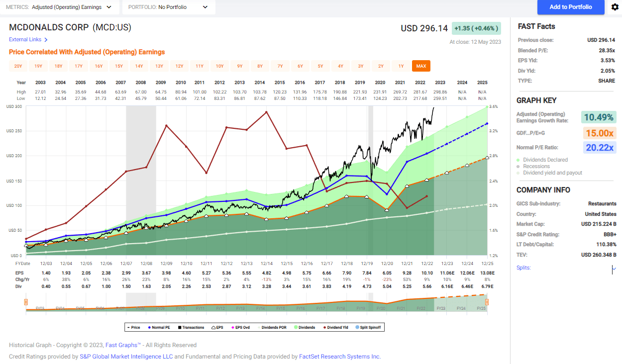Select the 10Y time range
Screen dimensions: 622x364
click(219, 66)
